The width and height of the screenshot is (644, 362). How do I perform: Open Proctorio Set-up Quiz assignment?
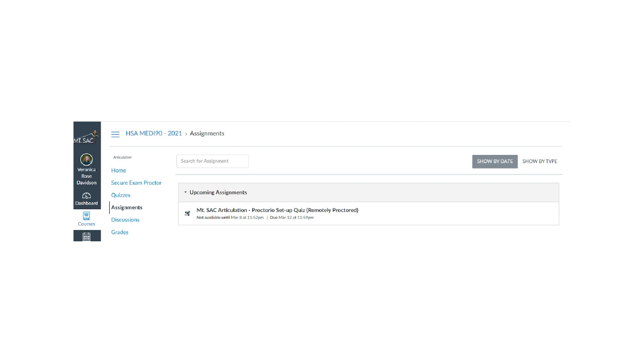[277, 210]
